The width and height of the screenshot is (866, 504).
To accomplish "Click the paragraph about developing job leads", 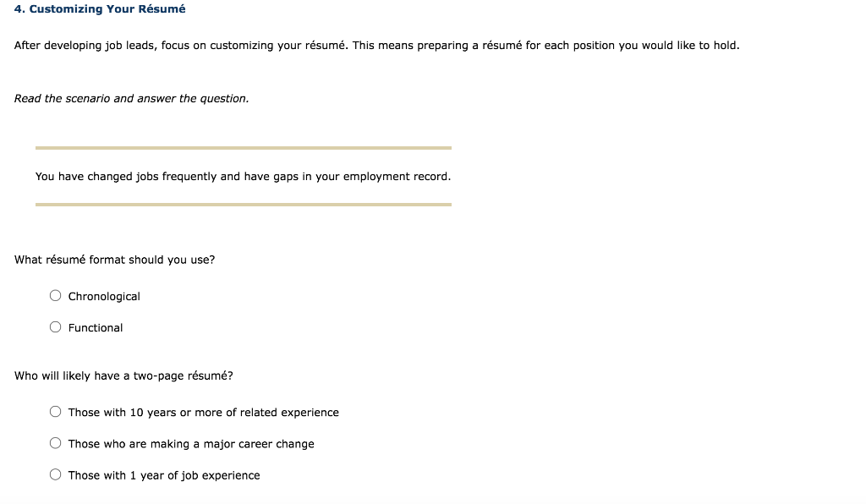I will [x=376, y=46].
